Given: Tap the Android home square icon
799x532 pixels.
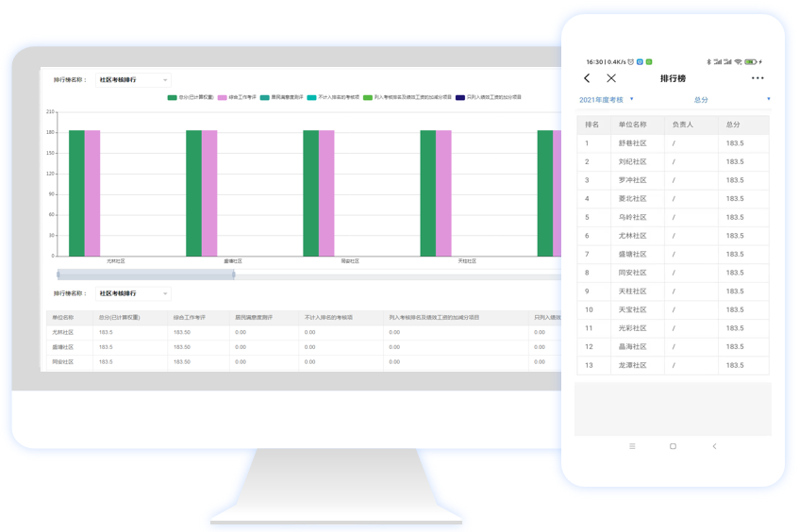Looking at the screenshot, I should tap(673, 446).
